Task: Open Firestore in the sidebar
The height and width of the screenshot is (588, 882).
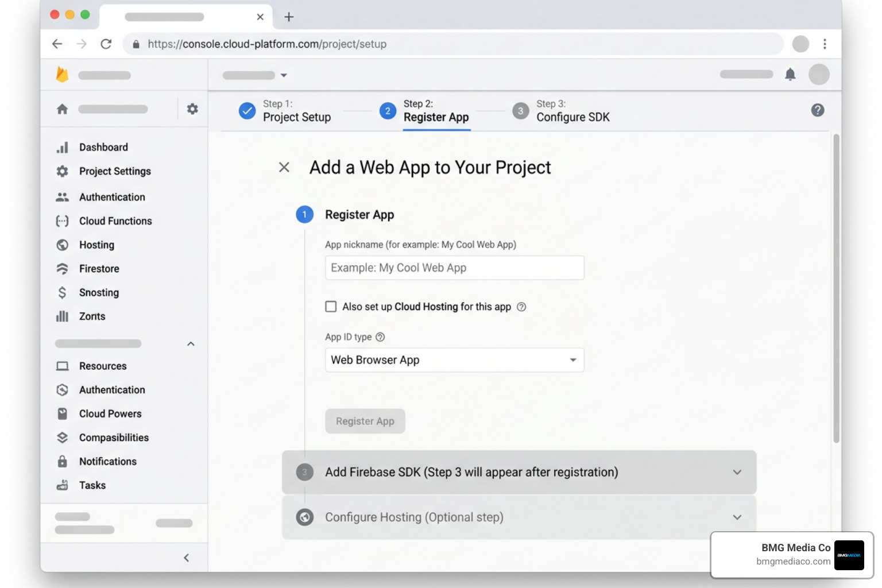Action: click(x=87, y=269)
